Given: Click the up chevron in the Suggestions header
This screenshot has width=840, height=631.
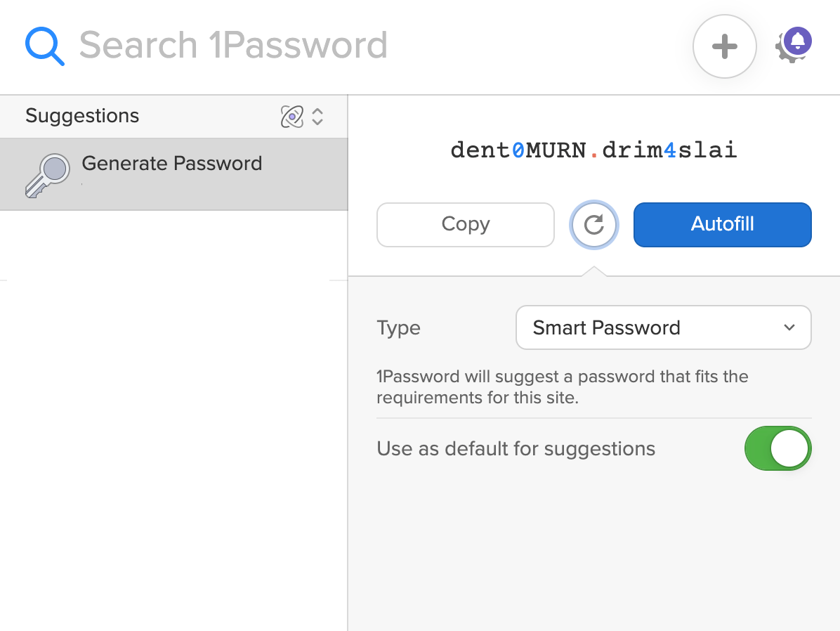Looking at the screenshot, I should (317, 112).
